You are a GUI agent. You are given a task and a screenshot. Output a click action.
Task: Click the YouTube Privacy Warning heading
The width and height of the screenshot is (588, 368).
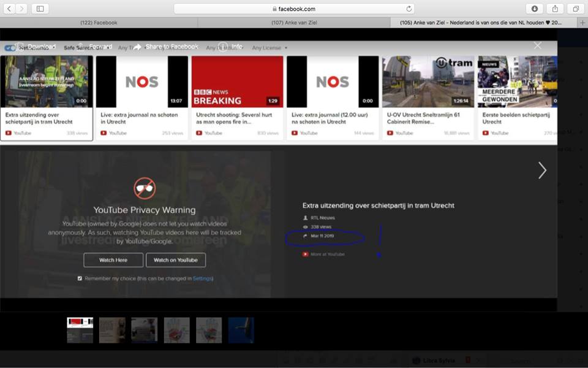145,210
